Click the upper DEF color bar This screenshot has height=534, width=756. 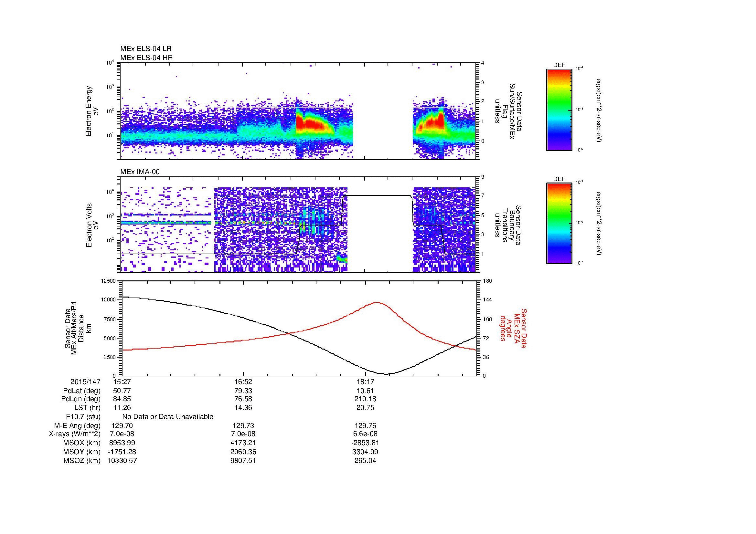559,110
